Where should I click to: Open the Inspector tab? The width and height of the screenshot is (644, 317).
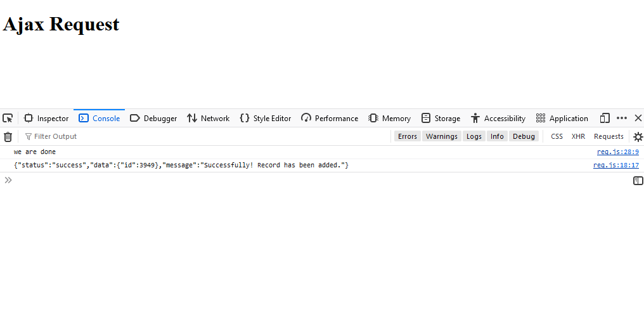(x=46, y=118)
